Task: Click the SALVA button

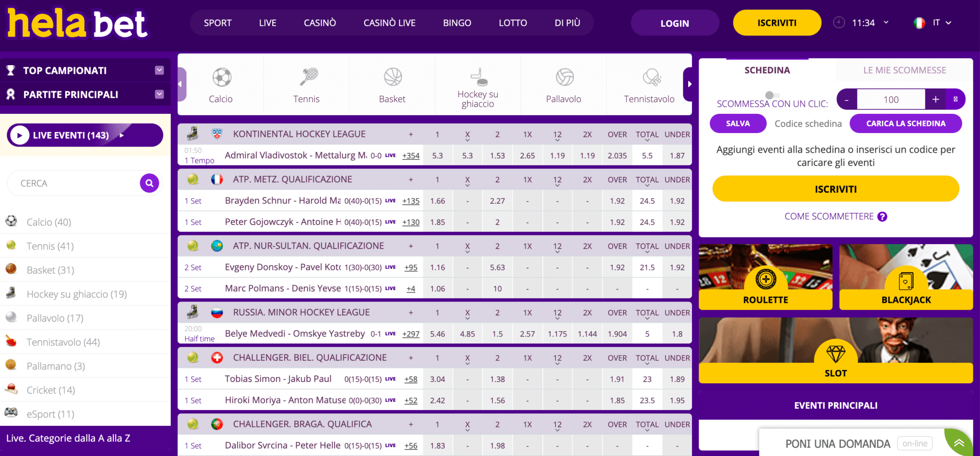Action: click(738, 123)
